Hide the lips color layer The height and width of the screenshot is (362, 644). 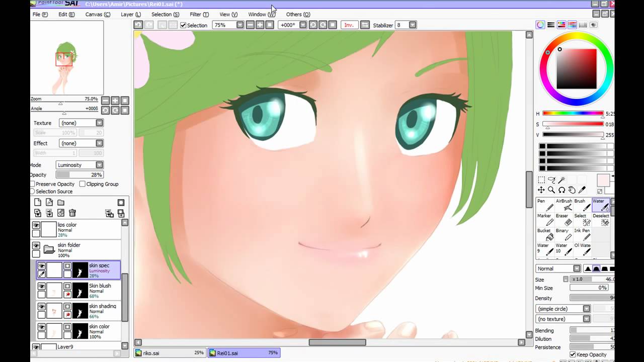coord(36,226)
